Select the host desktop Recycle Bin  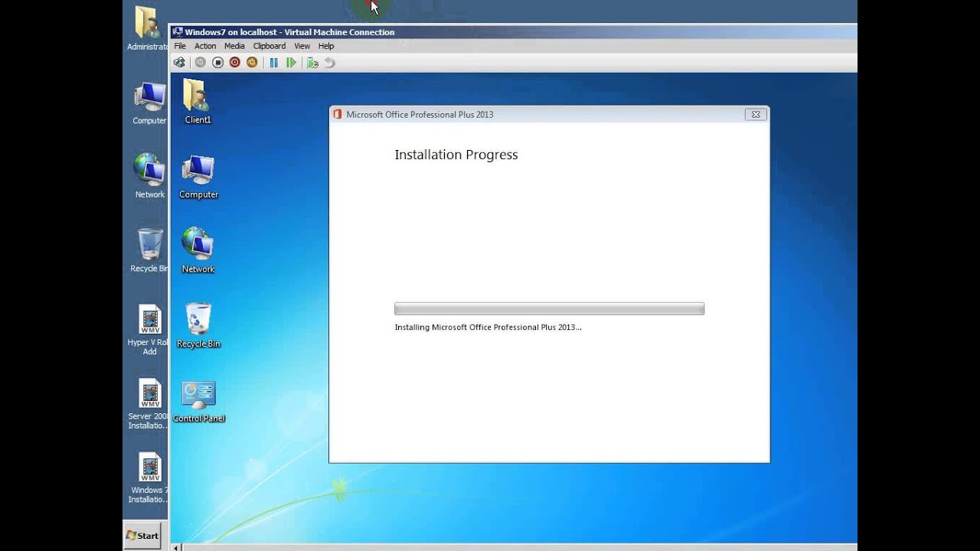pyautogui.click(x=149, y=250)
